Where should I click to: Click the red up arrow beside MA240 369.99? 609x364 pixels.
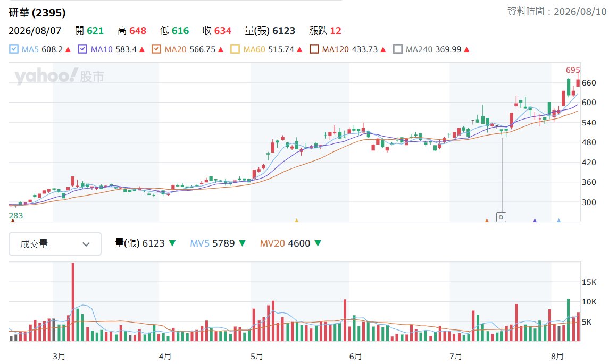(x=467, y=49)
